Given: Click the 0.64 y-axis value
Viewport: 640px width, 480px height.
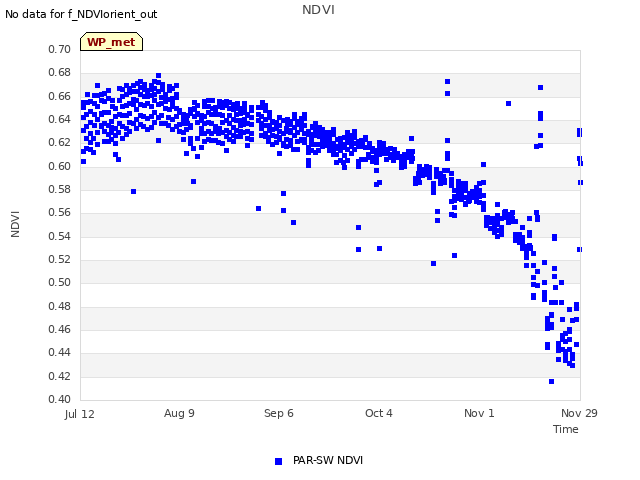Looking at the screenshot, I should 60,119.
